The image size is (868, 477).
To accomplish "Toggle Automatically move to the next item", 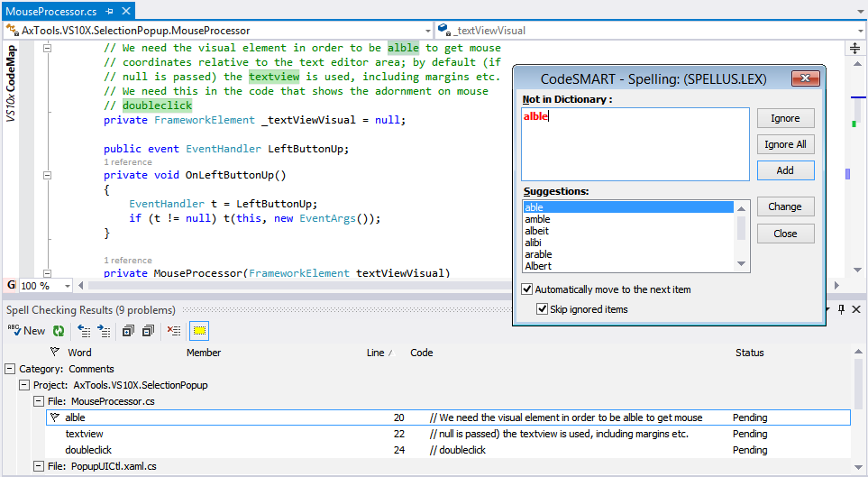I will [x=527, y=289].
